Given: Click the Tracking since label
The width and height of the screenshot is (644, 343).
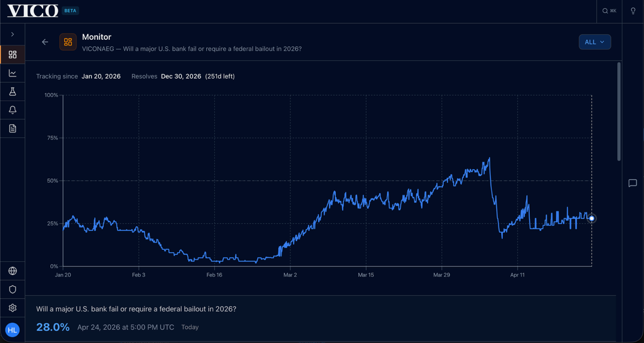Looking at the screenshot, I should (57, 77).
